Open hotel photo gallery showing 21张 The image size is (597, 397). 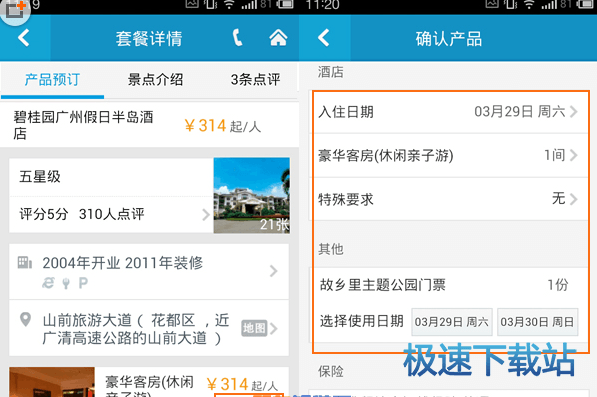252,195
